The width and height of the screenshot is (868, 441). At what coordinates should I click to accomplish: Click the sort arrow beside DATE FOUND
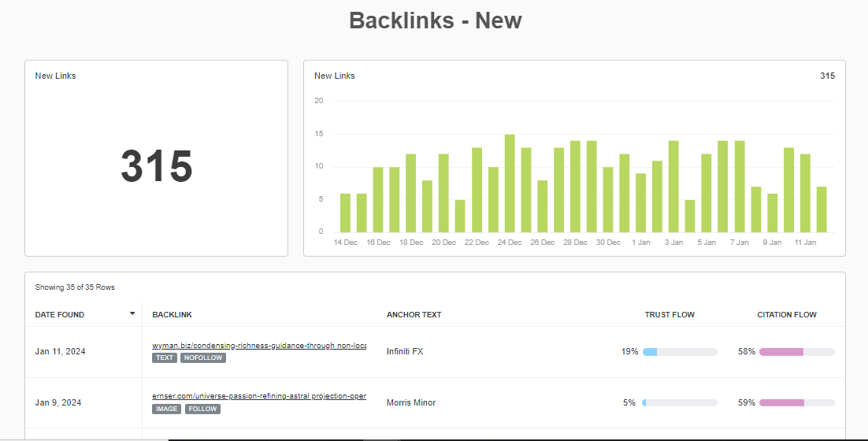pos(132,313)
